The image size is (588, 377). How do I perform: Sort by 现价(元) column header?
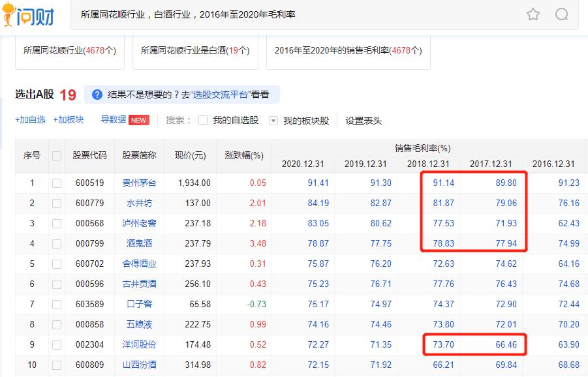(x=190, y=155)
